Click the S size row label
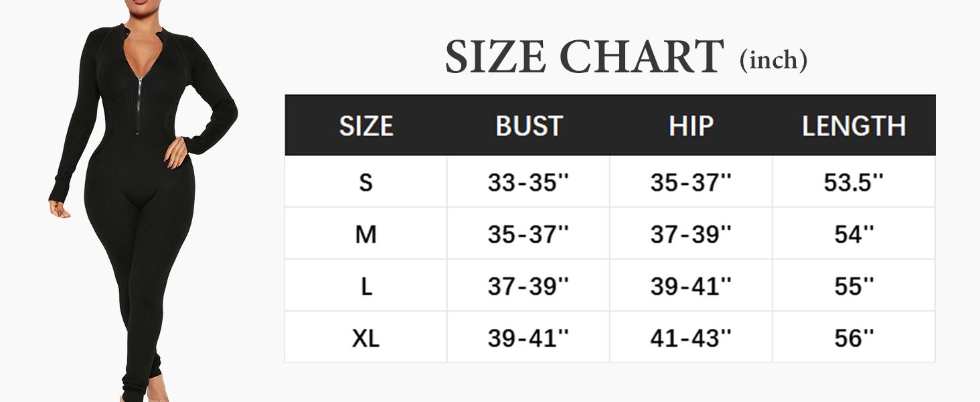Screen dimensions: 980x402 [x=365, y=182]
